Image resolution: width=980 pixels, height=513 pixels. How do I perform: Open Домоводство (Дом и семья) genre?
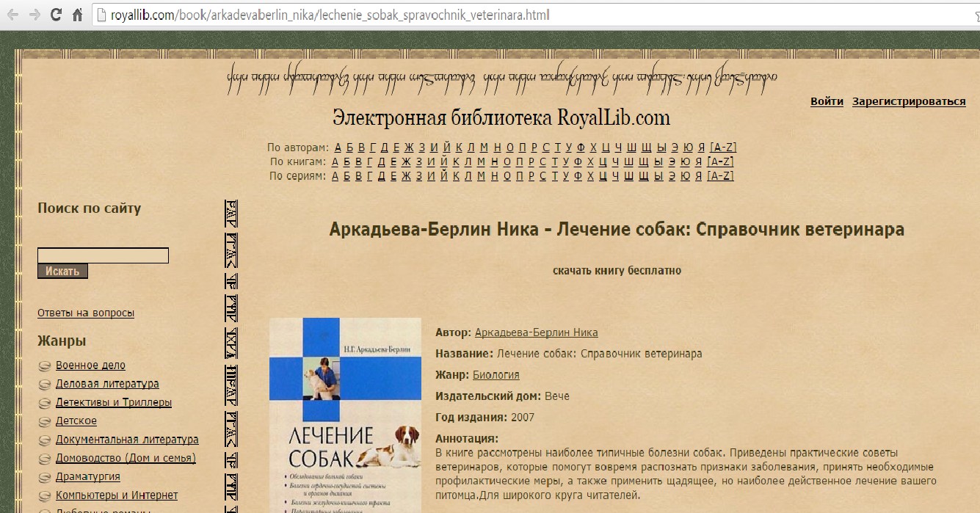tap(126, 458)
